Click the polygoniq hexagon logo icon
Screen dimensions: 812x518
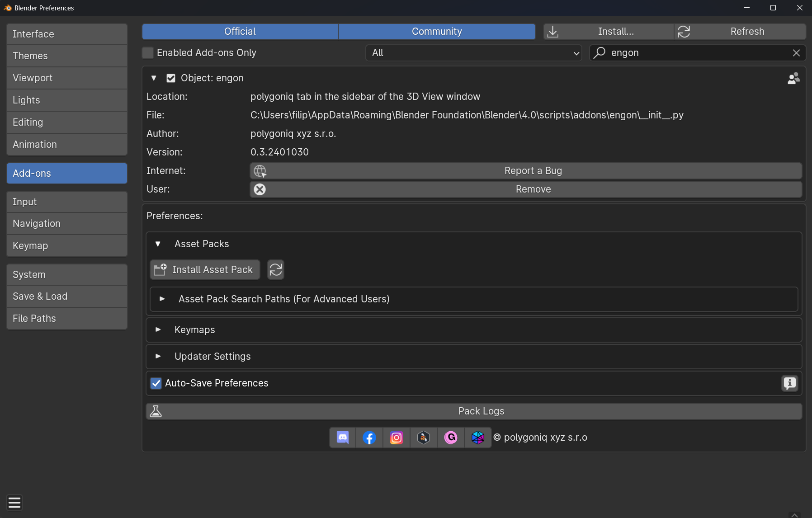(478, 438)
